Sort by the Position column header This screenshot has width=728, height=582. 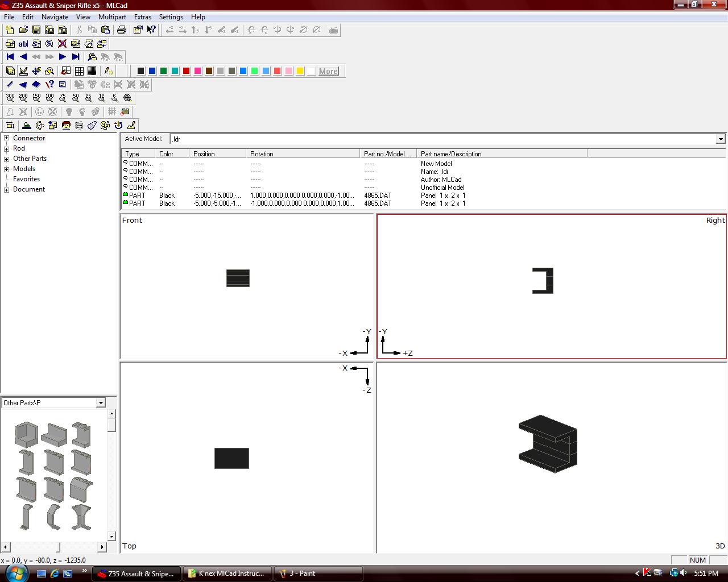[x=218, y=154]
